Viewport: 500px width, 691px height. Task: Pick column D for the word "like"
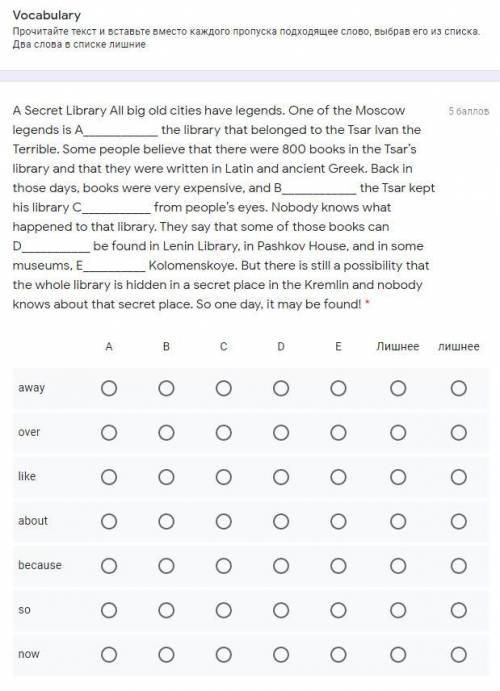click(281, 477)
